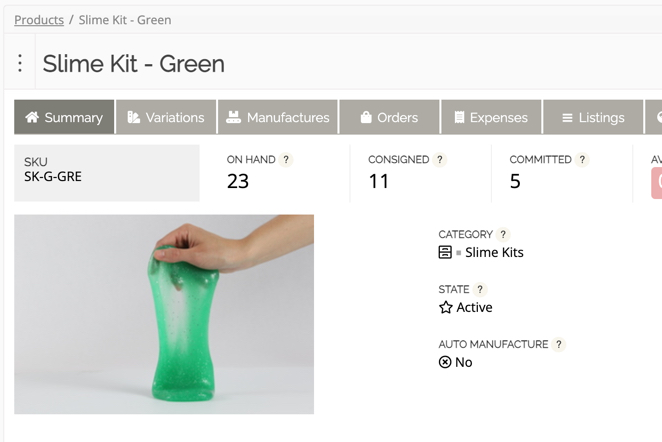Click the Auto Manufacture help icon
This screenshot has width=662, height=442.
[559, 345]
